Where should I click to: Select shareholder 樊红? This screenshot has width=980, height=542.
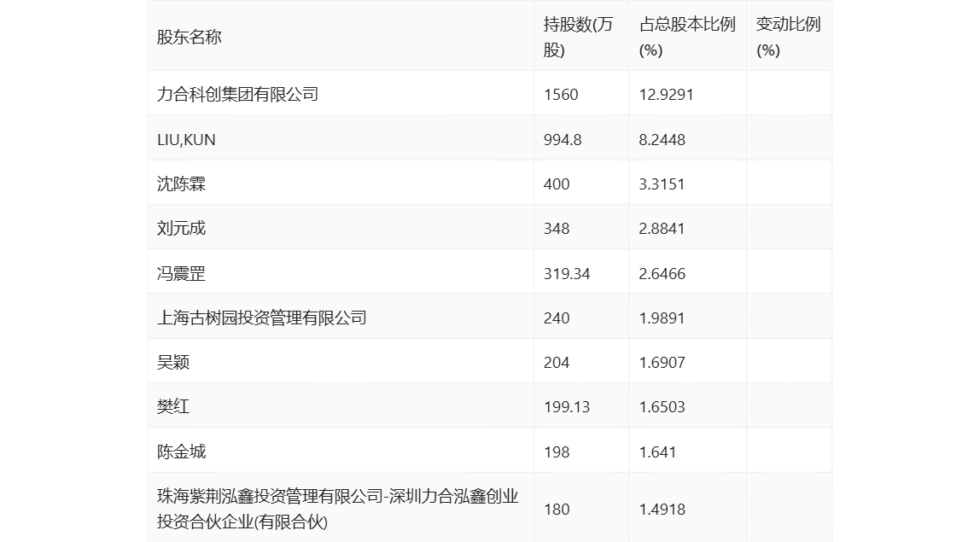[x=173, y=406]
